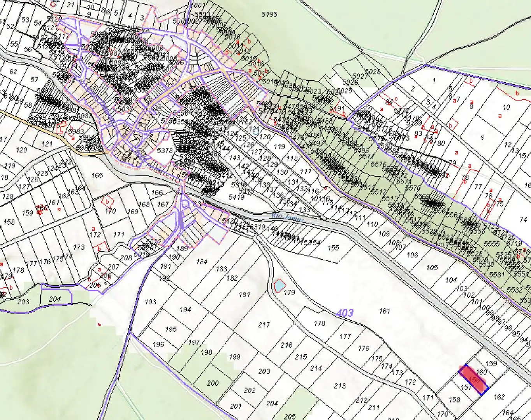This screenshot has height=420, width=531.
Task: Click parcel 166
Action: click(157, 192)
